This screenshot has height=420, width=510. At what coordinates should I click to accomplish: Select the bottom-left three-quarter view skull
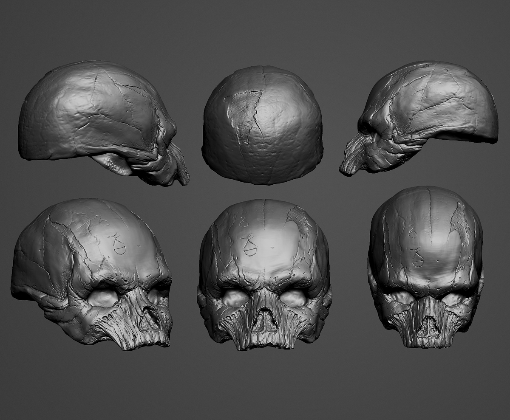pos(92,274)
